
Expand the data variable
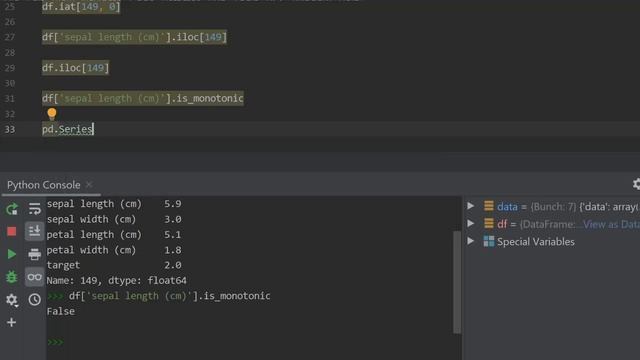pos(471,206)
